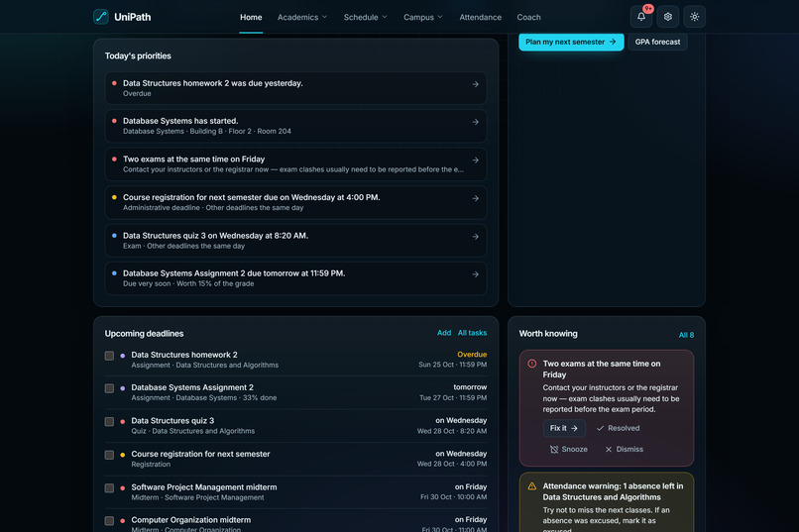Click Two exams at the same time card heading
The width and height of the screenshot is (799, 532).
coord(602,370)
